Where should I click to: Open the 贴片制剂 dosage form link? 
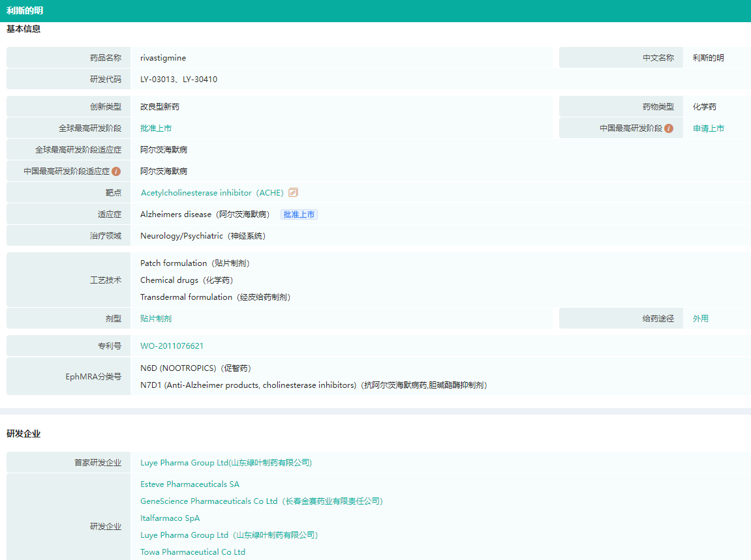point(156,319)
